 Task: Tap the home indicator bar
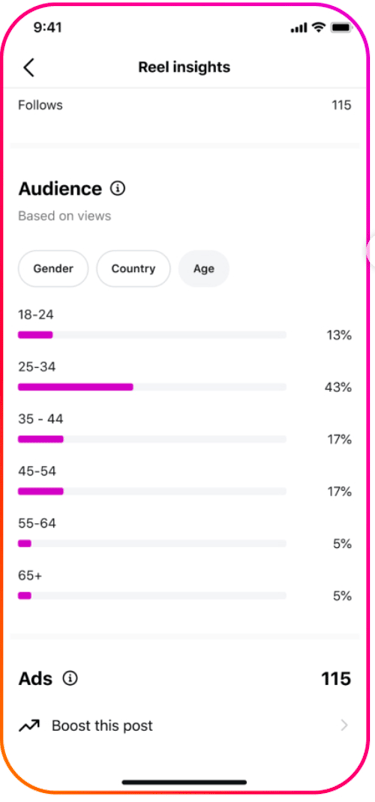pos(185,782)
